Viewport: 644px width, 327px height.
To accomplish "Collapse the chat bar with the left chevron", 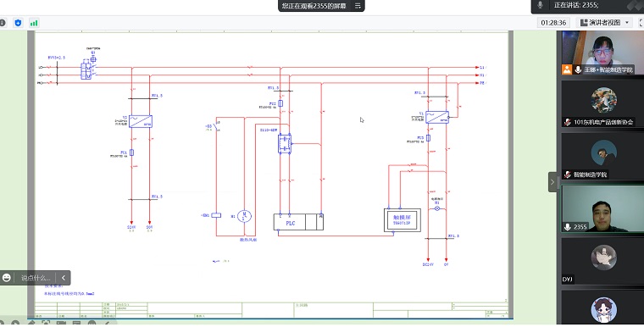I will (x=64, y=278).
